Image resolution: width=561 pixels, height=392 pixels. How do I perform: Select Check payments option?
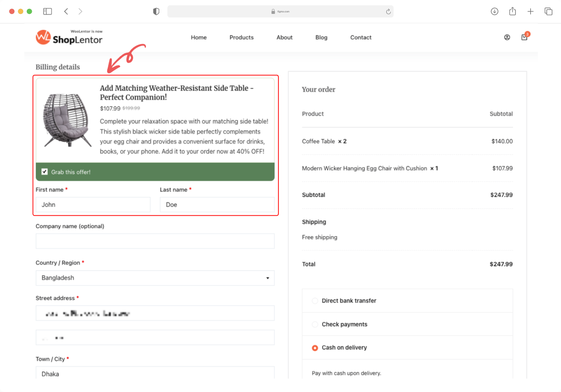315,325
